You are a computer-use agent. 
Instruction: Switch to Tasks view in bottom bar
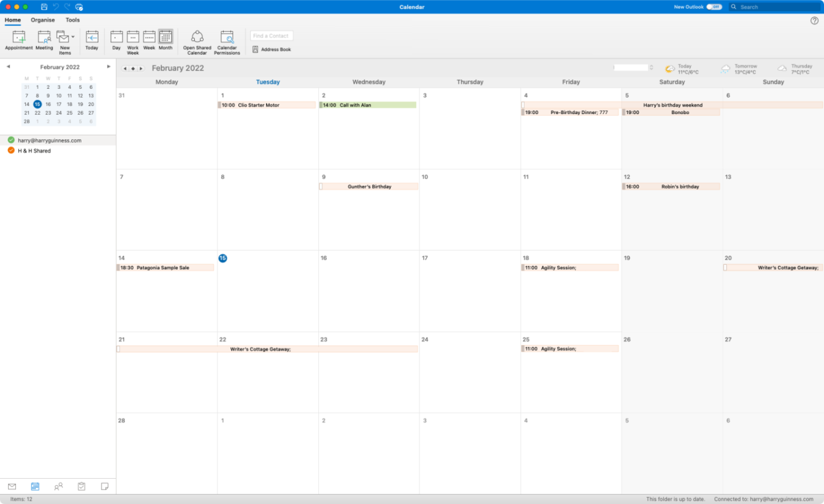coord(81,486)
